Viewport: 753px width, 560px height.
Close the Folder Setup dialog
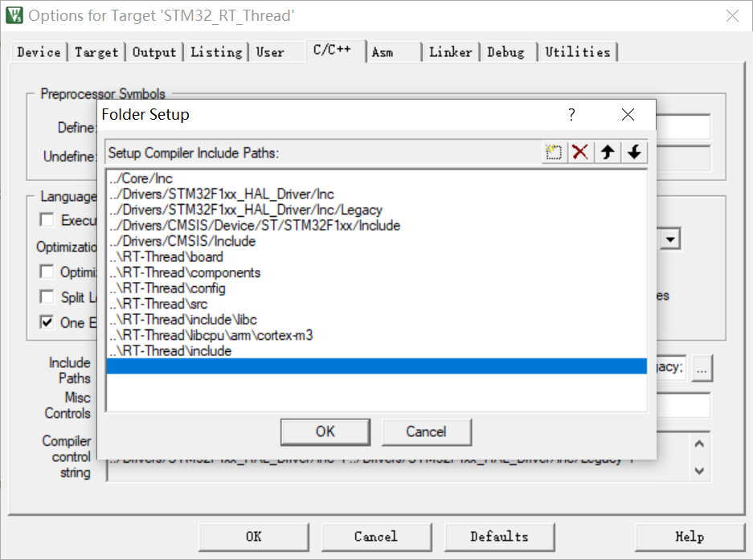[x=628, y=114]
